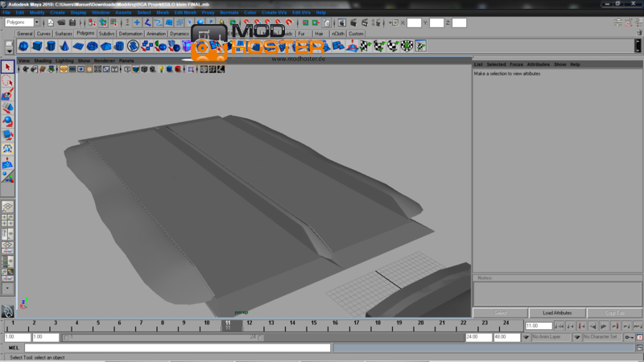The width and height of the screenshot is (644, 362).
Task: Select the Universal Manipulator tool
Action: (x=7, y=149)
